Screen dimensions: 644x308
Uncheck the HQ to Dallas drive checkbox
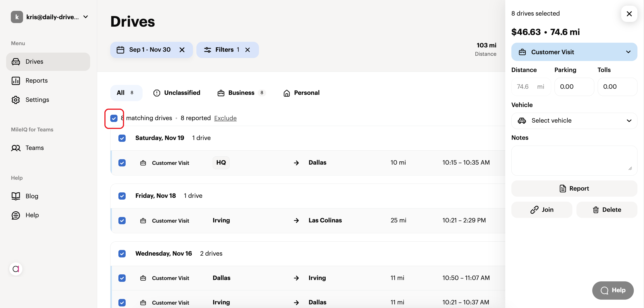pyautogui.click(x=122, y=163)
